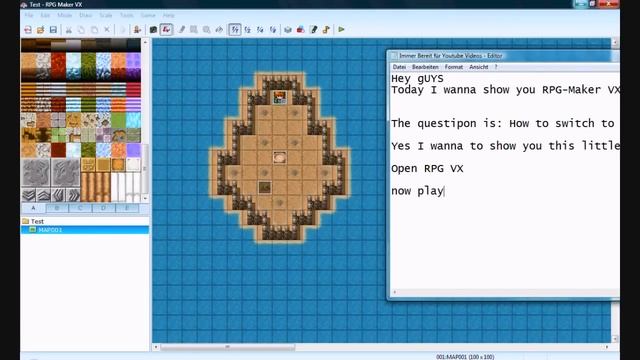Image resolution: width=640 pixels, height=360 pixels.
Task: Click the person figure toolbar icon
Action: 138,29
